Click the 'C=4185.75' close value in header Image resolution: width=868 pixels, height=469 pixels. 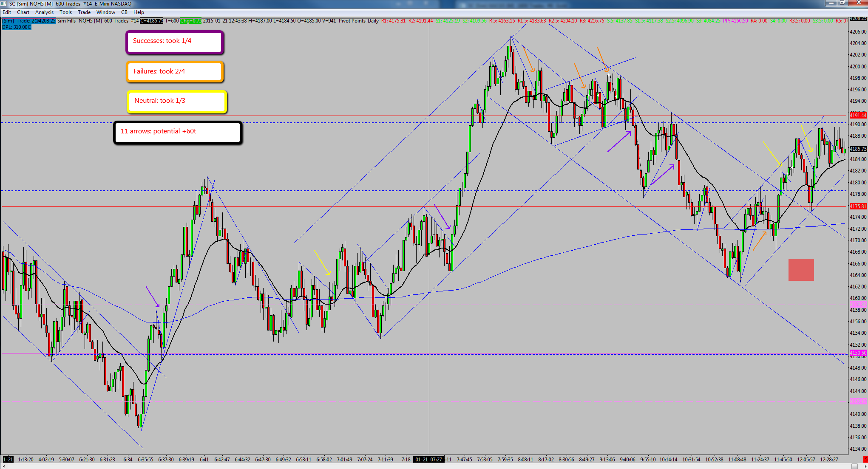pos(151,21)
